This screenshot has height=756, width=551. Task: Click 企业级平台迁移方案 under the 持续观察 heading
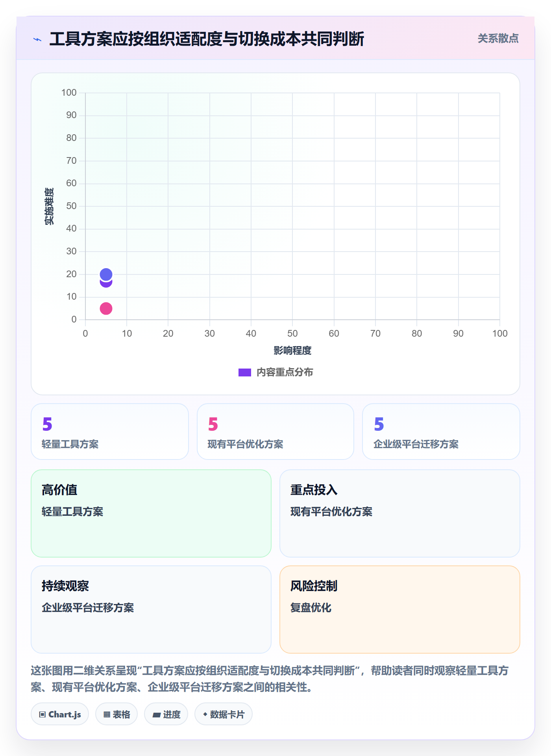tap(88, 608)
